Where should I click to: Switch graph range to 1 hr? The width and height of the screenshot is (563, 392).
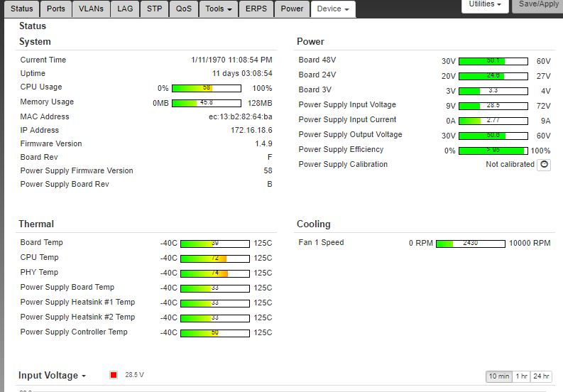click(521, 376)
